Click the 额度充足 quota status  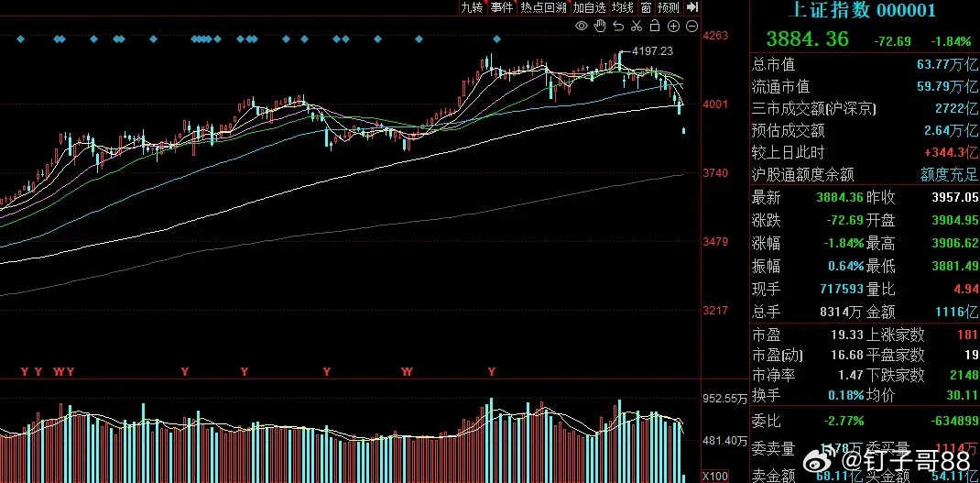point(949,174)
